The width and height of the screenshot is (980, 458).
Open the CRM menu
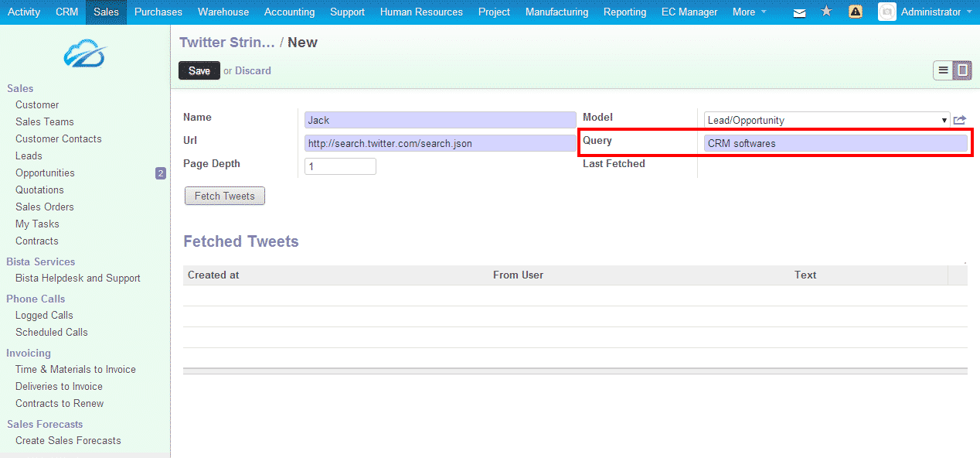(x=67, y=12)
